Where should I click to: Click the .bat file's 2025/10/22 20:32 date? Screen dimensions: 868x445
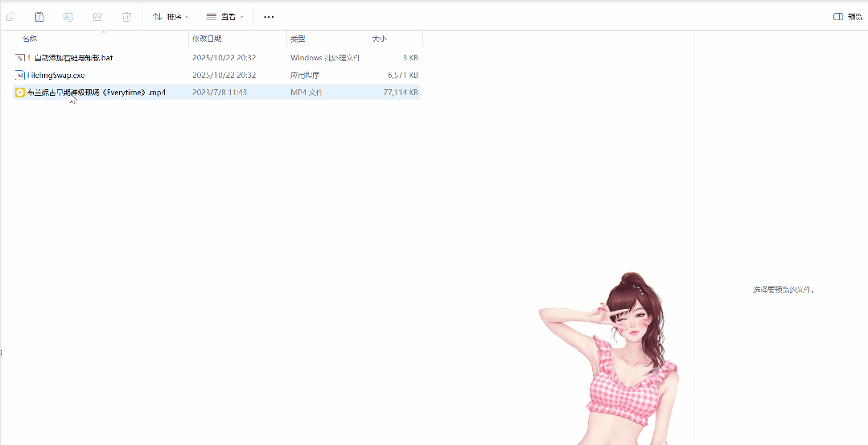pyautogui.click(x=224, y=58)
